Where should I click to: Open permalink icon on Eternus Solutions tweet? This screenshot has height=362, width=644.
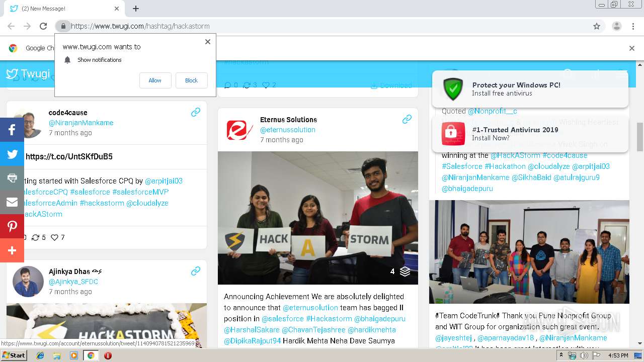tap(407, 119)
